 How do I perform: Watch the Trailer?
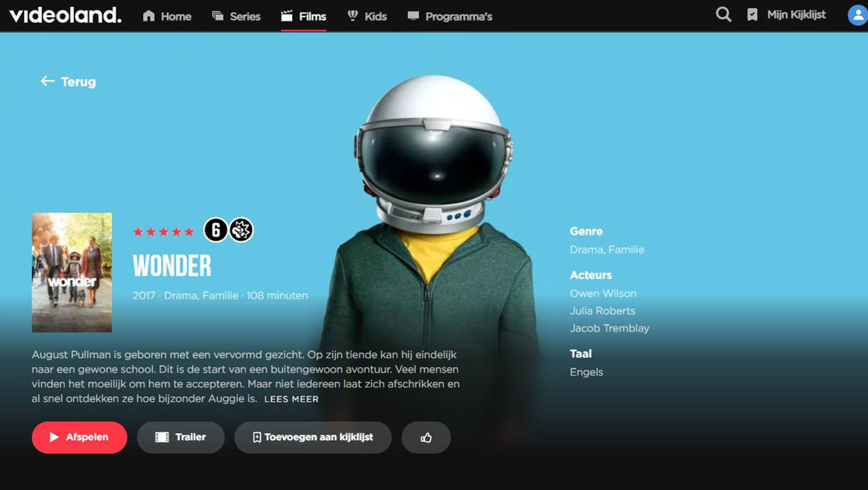[x=181, y=438]
